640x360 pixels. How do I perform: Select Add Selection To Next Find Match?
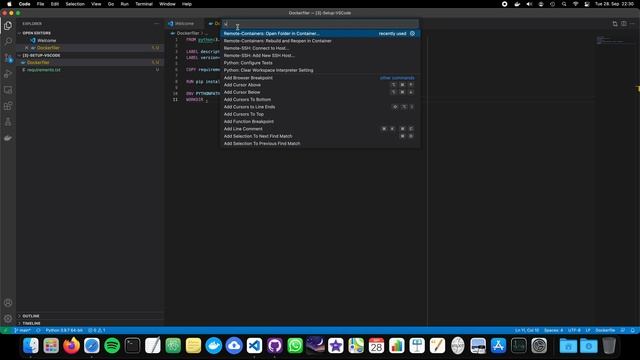pyautogui.click(x=320, y=136)
